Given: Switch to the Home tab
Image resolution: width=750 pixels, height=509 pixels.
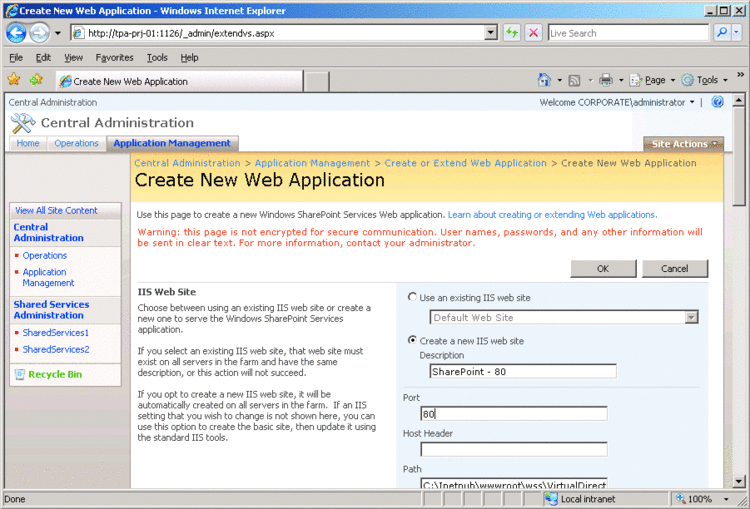Looking at the screenshot, I should coord(28,143).
